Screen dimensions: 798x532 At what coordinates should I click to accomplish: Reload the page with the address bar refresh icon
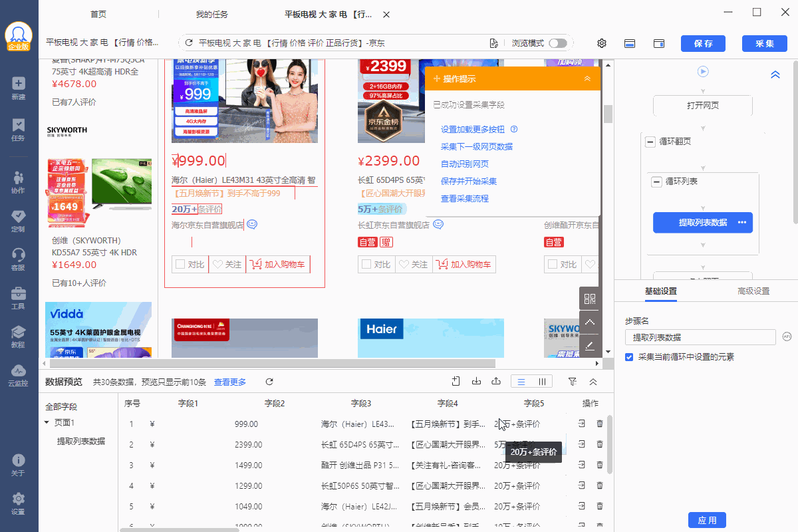(x=189, y=43)
